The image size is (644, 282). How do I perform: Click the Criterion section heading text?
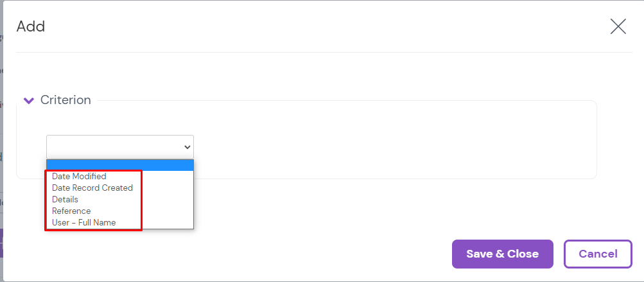(x=65, y=100)
